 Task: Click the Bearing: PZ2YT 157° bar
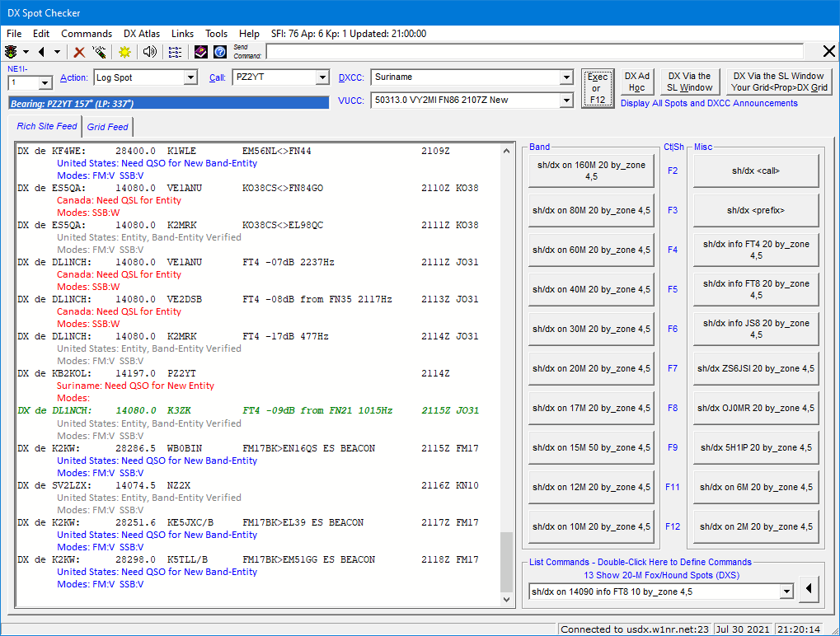point(169,103)
